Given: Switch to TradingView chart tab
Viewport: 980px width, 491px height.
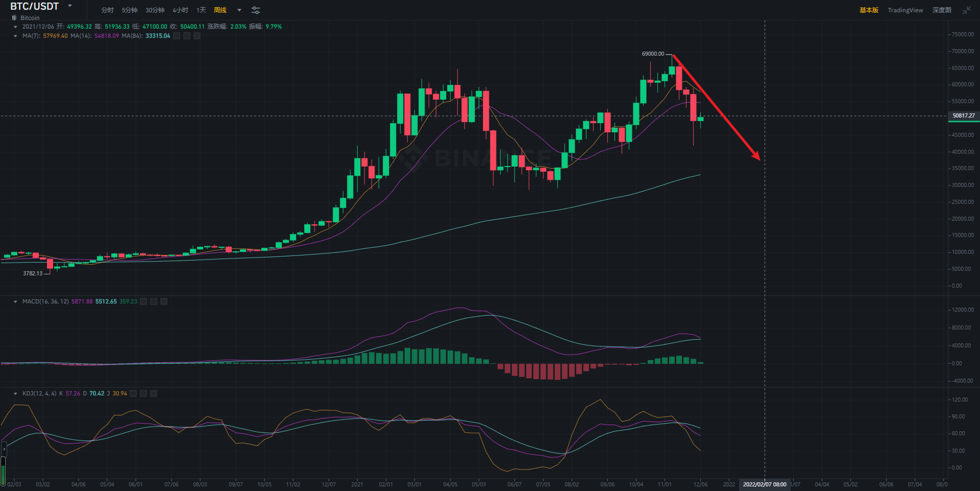Looking at the screenshot, I should click(x=905, y=10).
